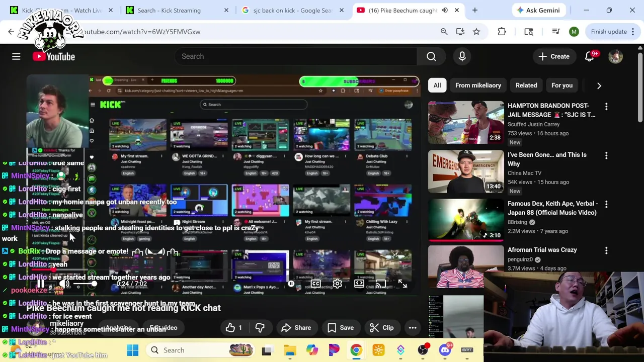Focus YouTube search field
This screenshot has width=644, height=362.
click(x=296, y=56)
